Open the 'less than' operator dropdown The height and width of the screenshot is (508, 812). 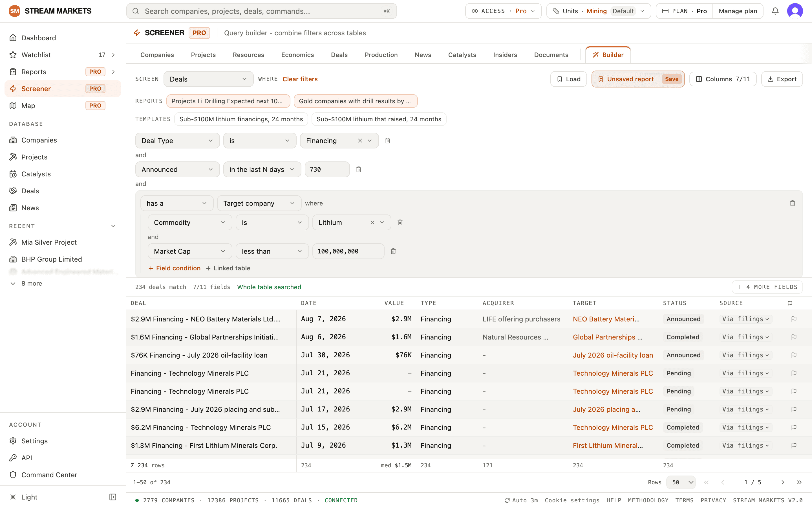(272, 251)
